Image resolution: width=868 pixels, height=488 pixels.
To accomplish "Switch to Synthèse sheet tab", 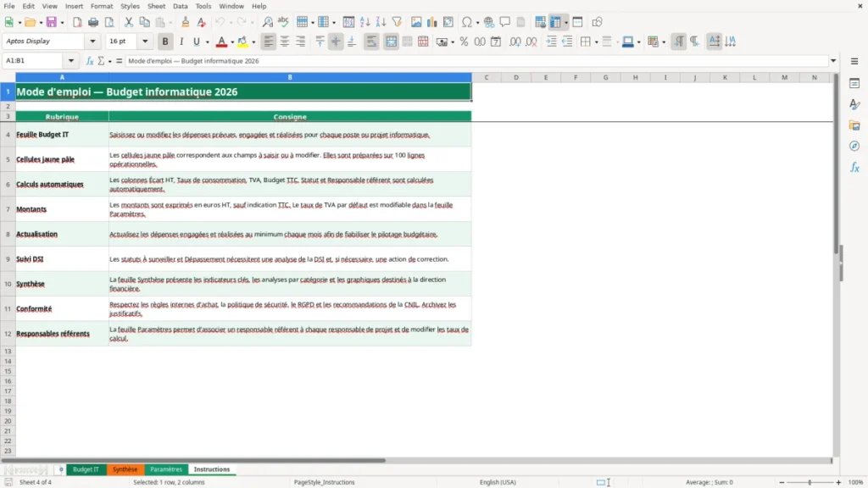I will click(125, 469).
